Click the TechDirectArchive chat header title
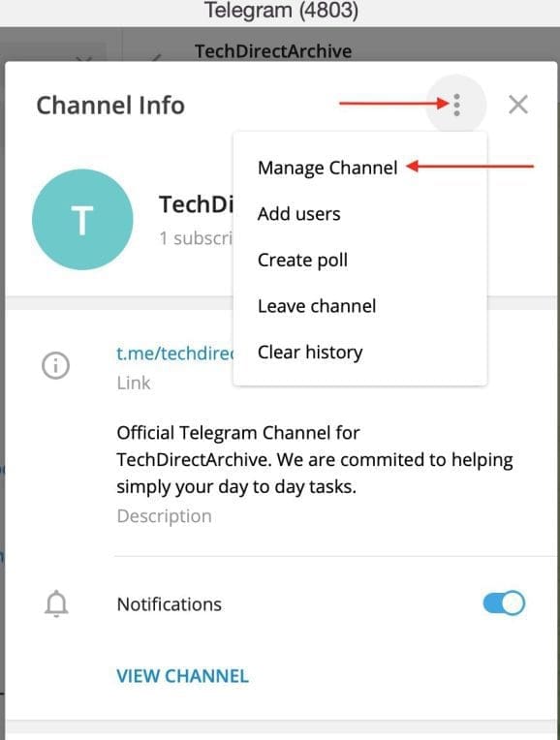Viewport: 560px width, 740px height. pos(273,51)
